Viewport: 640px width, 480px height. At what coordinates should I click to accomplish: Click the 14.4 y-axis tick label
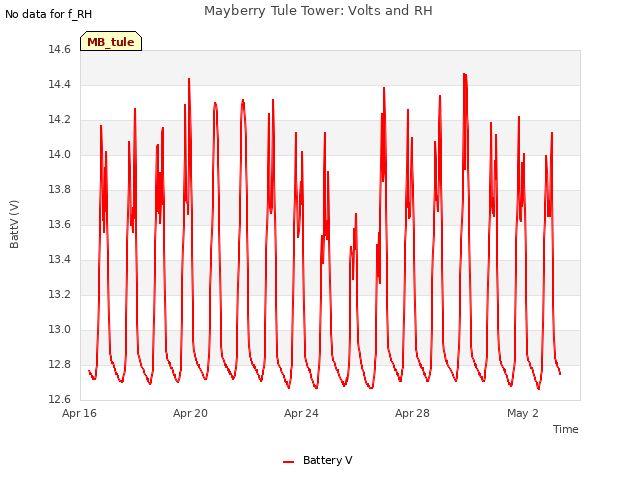(x=60, y=84)
